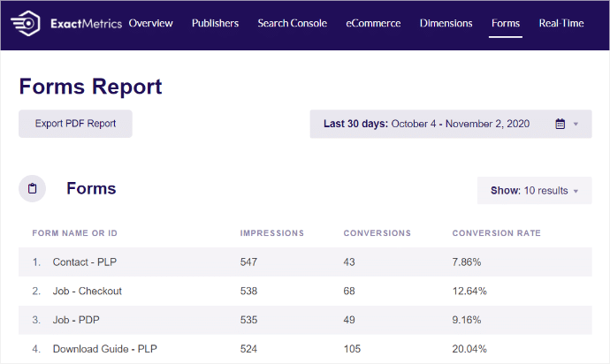Select the Job - Checkout form row
The image size is (610, 364).
coord(305,291)
